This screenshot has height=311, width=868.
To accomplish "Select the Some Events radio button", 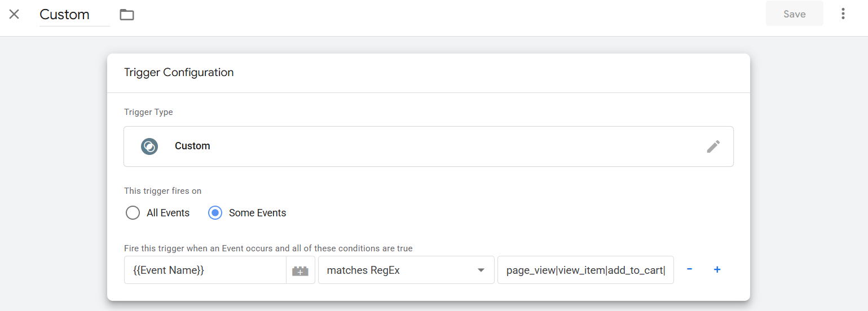I will [215, 213].
